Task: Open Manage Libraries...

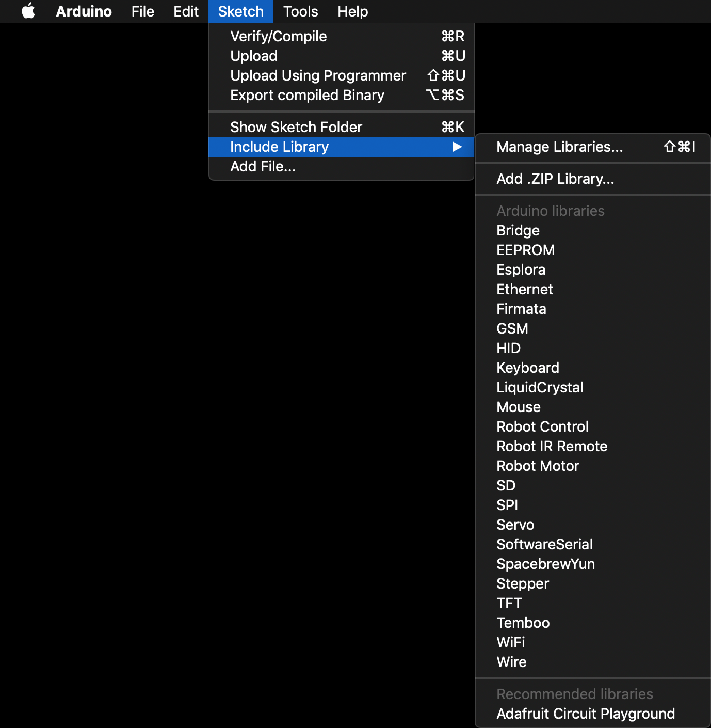Action: click(x=559, y=147)
